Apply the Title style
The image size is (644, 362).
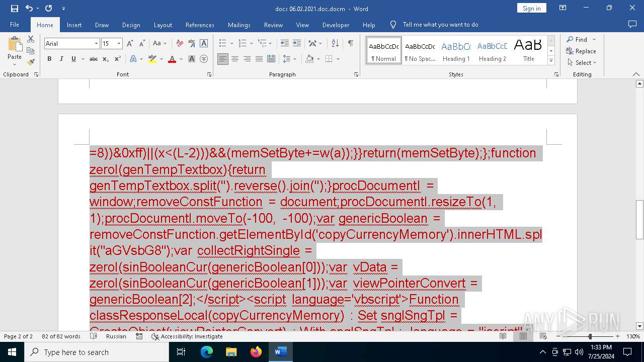(528, 51)
